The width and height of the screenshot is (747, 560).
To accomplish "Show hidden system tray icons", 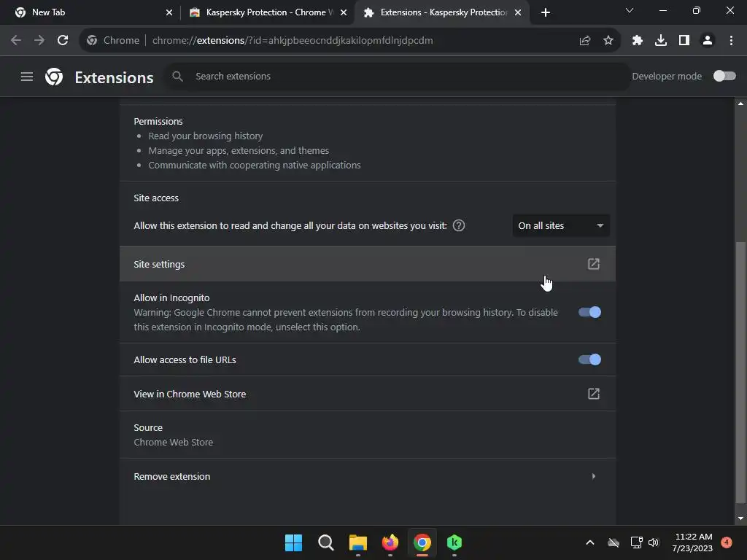I will tap(589, 542).
